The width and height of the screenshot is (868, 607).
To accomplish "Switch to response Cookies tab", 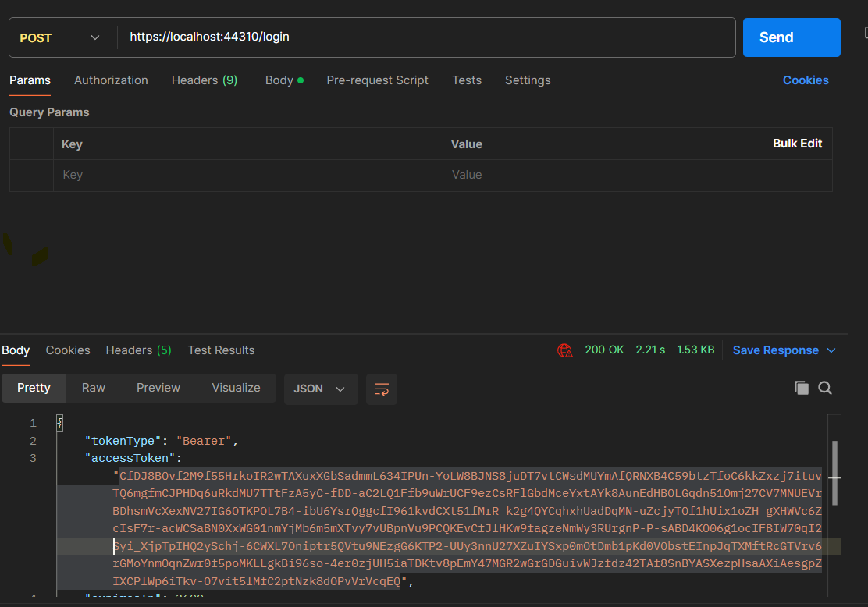I will [x=68, y=350].
